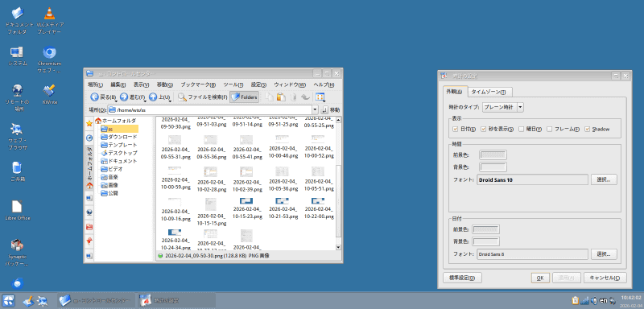The height and width of the screenshot is (309, 644).
Task: Open the 時計のタイプ clock type dropdown
Action: [x=502, y=107]
